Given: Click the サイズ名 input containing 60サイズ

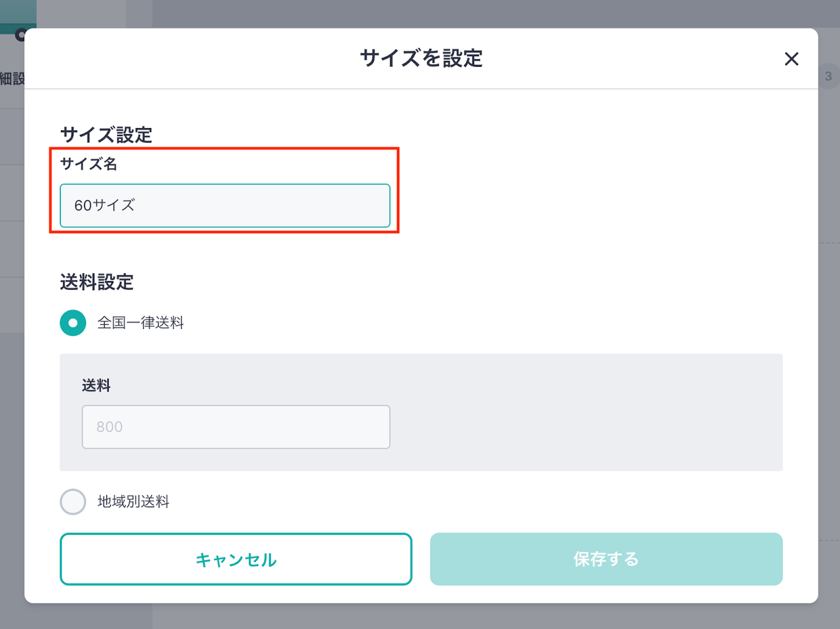Looking at the screenshot, I should pos(225,206).
